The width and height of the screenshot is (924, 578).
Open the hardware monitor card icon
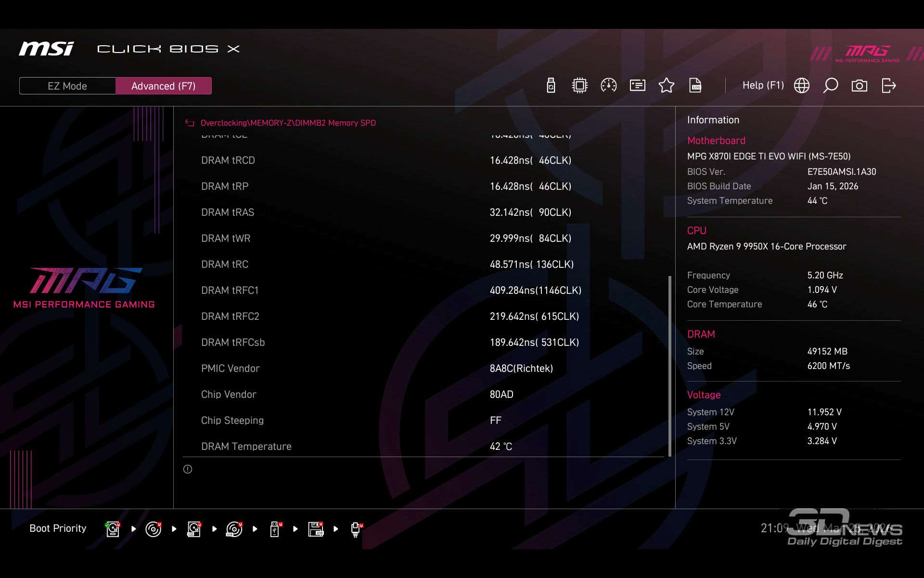click(638, 86)
